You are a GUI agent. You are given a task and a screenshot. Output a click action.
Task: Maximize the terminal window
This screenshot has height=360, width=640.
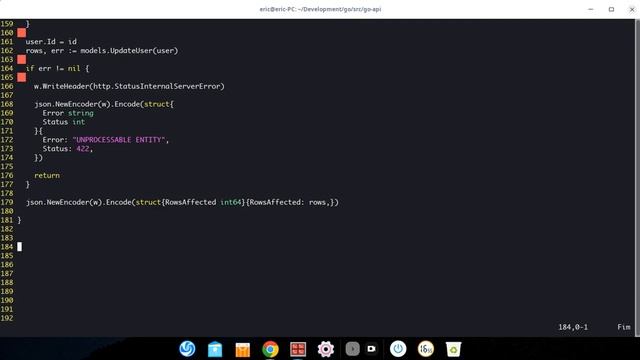(611, 9)
